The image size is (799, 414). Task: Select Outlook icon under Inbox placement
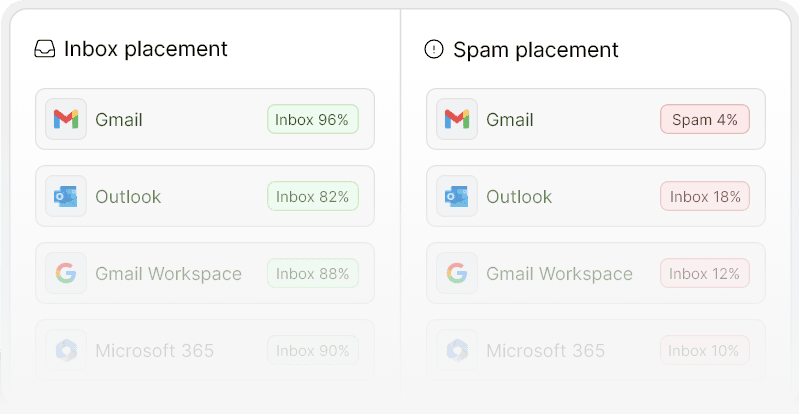click(66, 196)
